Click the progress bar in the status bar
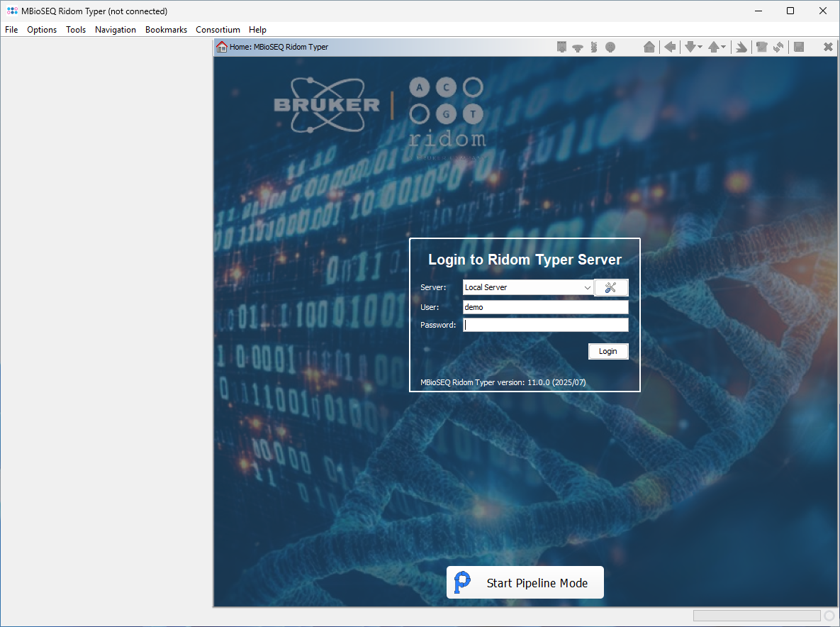The image size is (840, 627). pyautogui.click(x=756, y=616)
